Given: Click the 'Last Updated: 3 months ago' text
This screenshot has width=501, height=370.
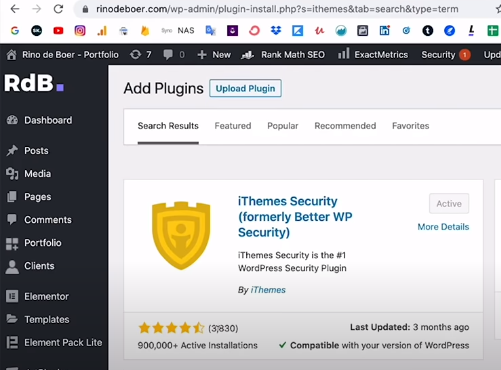Looking at the screenshot, I should (409, 327).
